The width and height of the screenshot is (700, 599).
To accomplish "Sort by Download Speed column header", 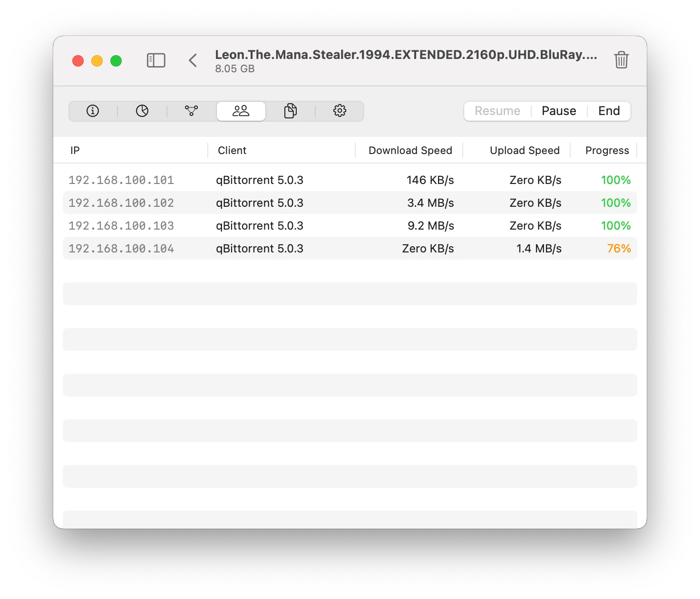I will tap(410, 151).
